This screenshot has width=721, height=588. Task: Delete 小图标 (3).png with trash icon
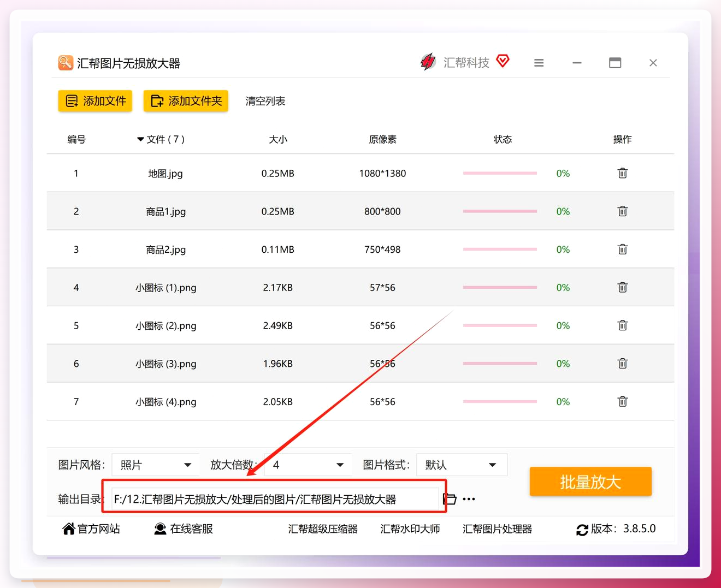[622, 364]
